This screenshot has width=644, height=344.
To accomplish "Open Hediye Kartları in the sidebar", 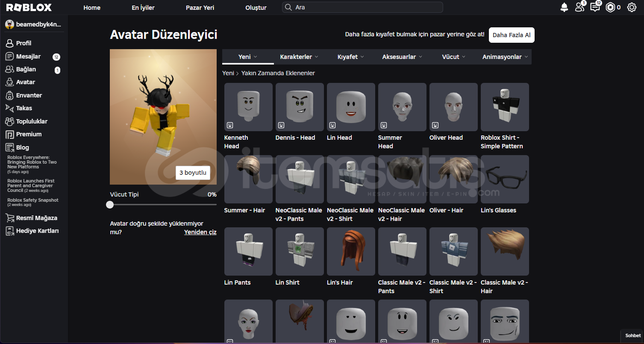I will [x=37, y=231].
